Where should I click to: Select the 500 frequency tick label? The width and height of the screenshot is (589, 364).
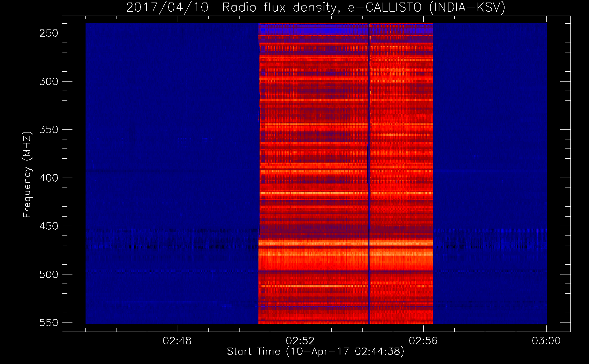coord(49,274)
